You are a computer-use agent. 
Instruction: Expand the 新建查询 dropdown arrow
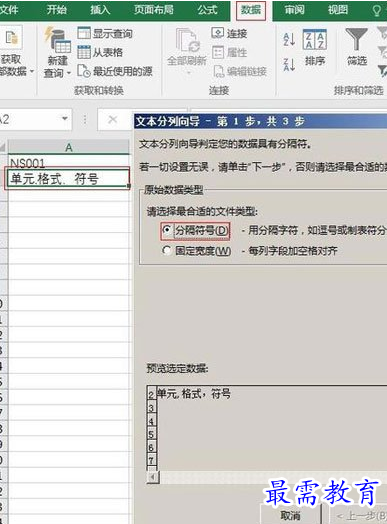(x=69, y=73)
